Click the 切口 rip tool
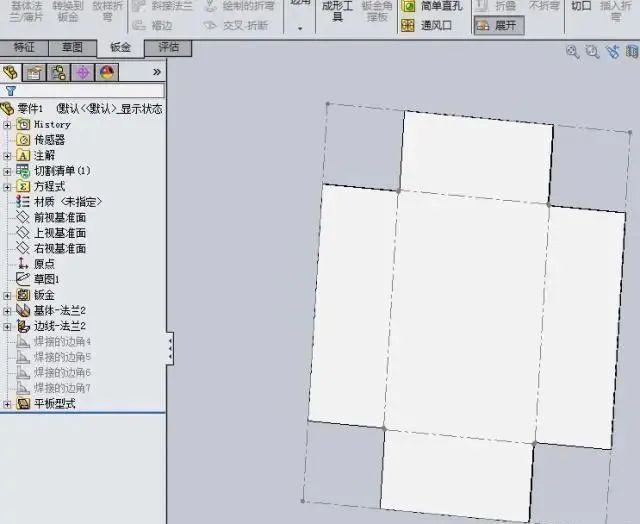Screen dimensions: 640x524 coord(581,6)
